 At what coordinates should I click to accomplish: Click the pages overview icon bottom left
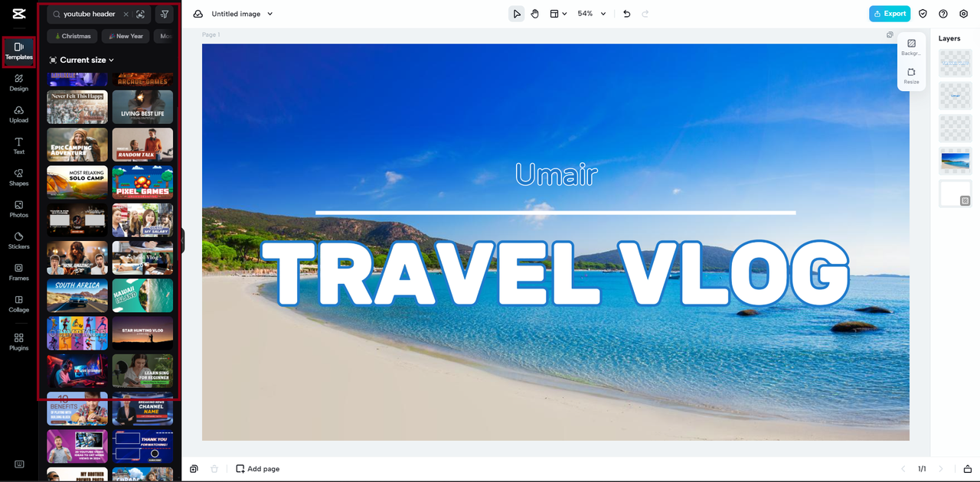(194, 469)
